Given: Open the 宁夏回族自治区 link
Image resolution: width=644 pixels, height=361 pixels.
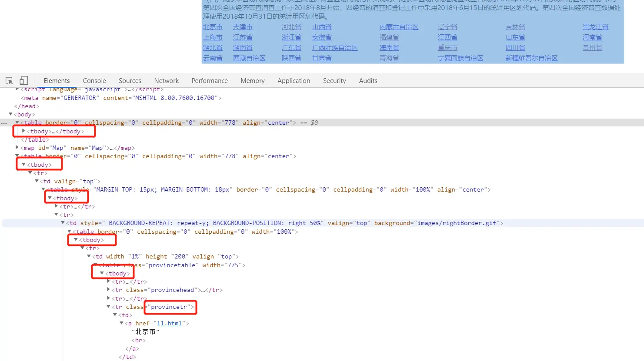Looking at the screenshot, I should click(x=460, y=58).
